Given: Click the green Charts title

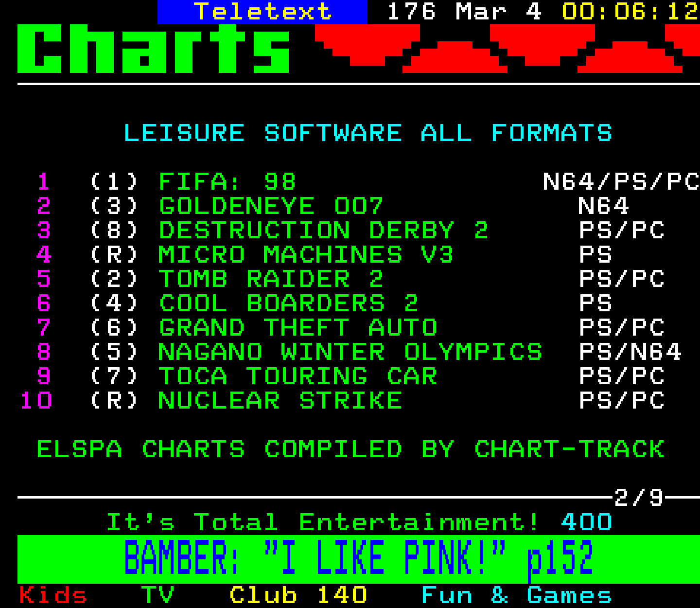Looking at the screenshot, I should click(x=154, y=49).
